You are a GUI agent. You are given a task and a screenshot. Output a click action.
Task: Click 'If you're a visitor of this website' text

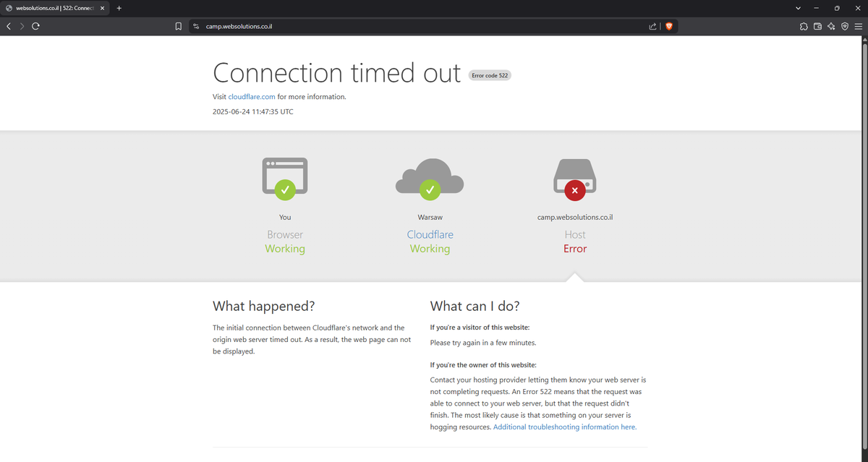pos(480,328)
